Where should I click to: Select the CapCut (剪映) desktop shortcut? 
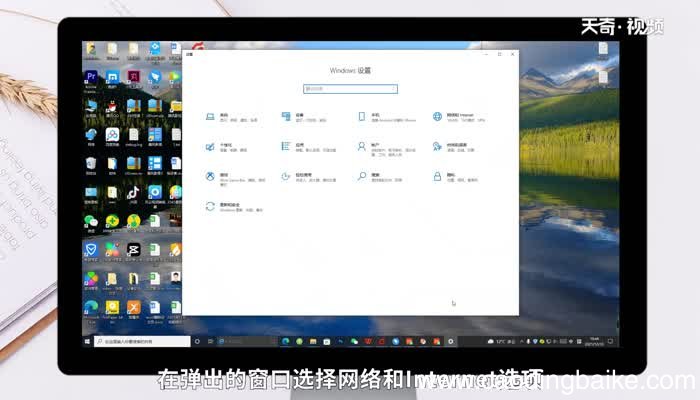(x=133, y=252)
